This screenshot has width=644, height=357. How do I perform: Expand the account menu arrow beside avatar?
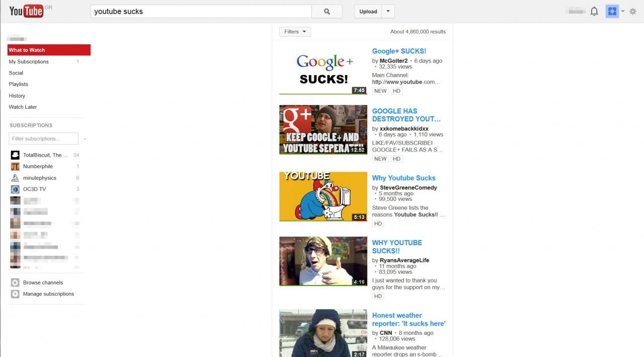pos(623,11)
